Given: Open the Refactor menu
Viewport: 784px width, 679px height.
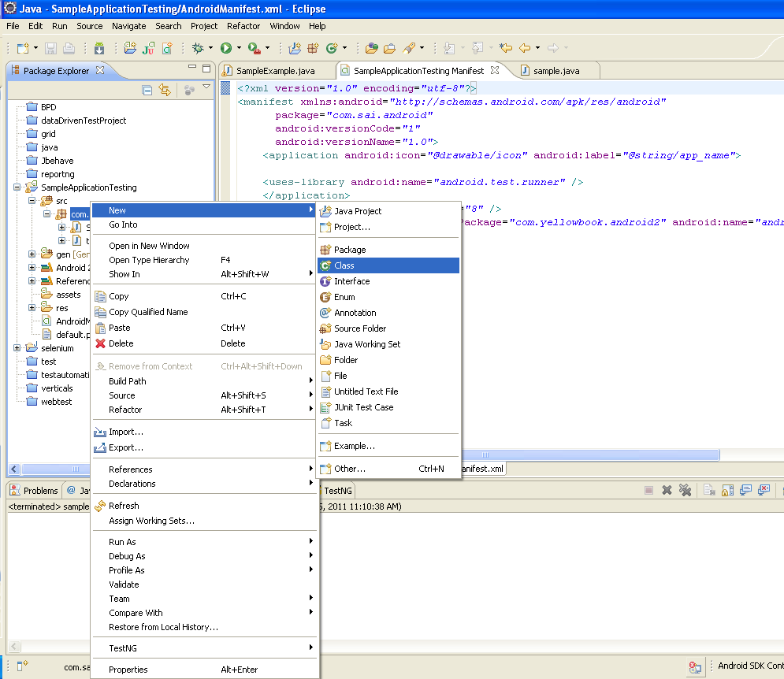Looking at the screenshot, I should (243, 26).
